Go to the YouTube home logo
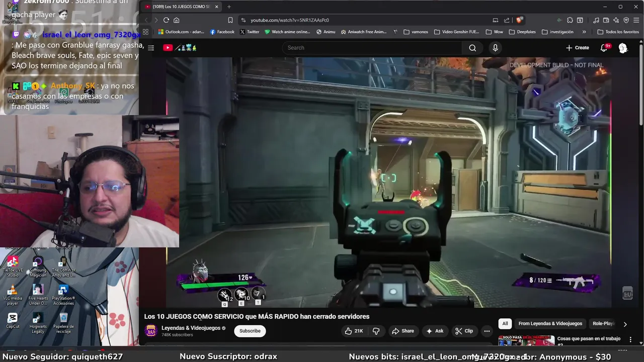644x362 pixels. (180, 48)
